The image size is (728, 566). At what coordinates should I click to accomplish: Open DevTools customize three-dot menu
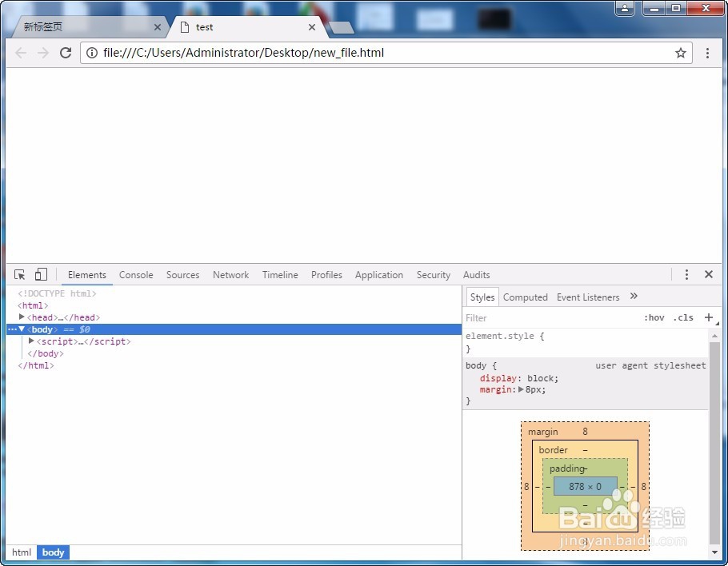click(686, 275)
